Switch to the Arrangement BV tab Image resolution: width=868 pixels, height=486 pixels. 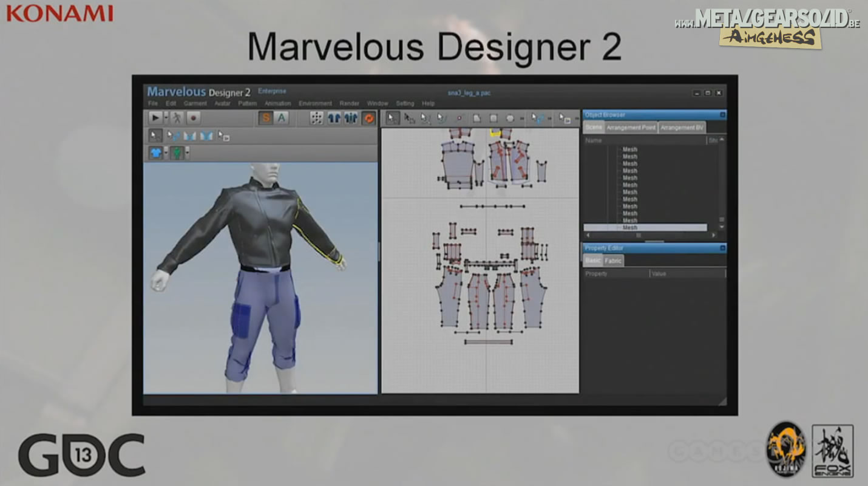click(x=682, y=128)
